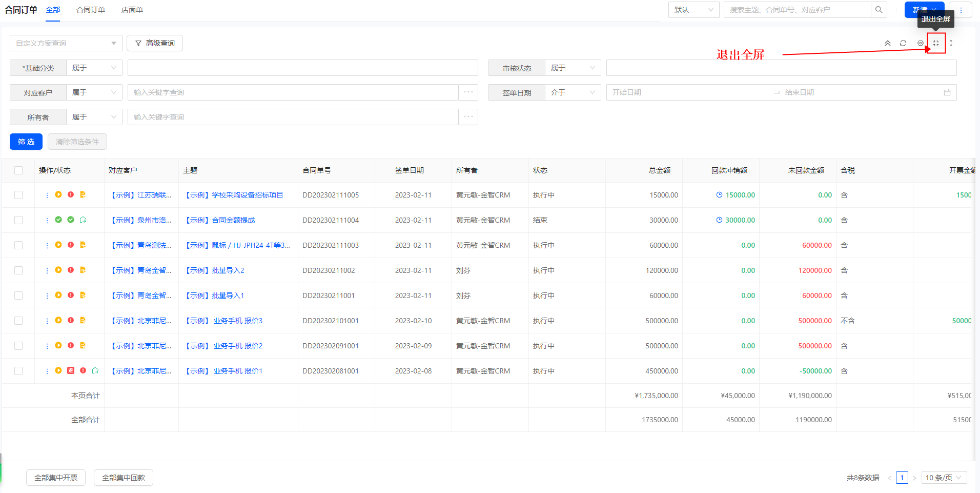Open the 签单日期 介于 dropdown

573,92
